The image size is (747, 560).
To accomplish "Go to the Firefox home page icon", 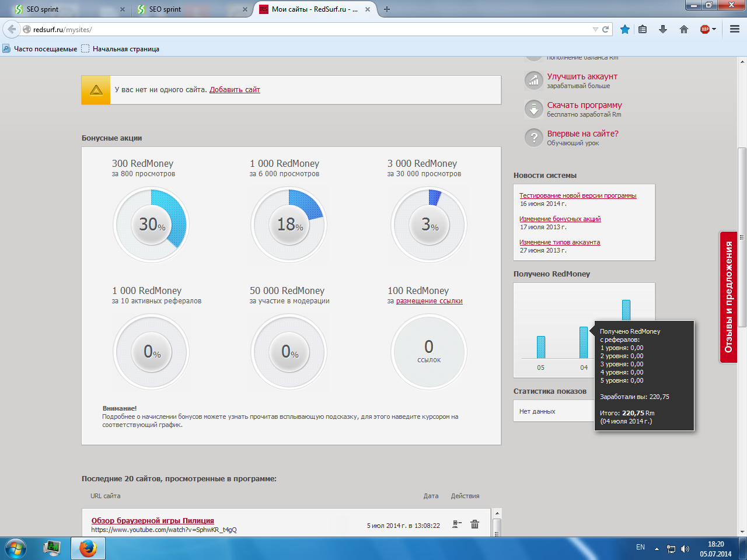I will coord(684,29).
